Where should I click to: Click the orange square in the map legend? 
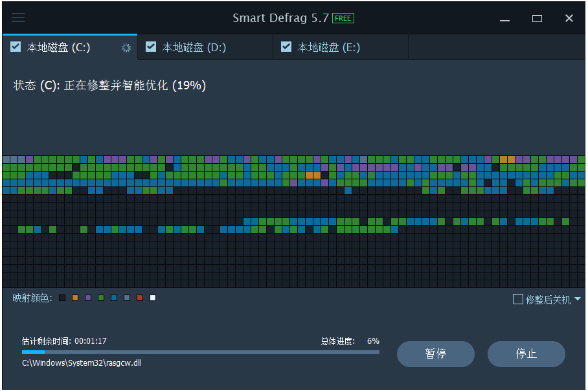tap(75, 298)
